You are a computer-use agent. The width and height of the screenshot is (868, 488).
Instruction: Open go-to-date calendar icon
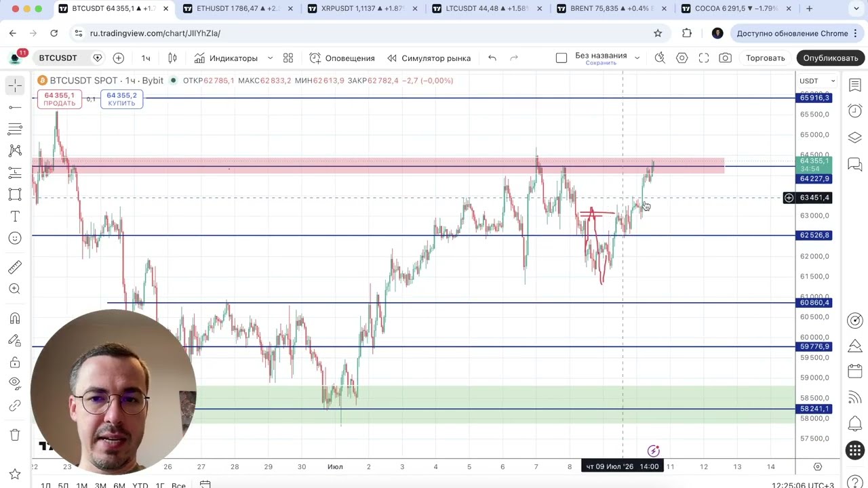tap(205, 485)
